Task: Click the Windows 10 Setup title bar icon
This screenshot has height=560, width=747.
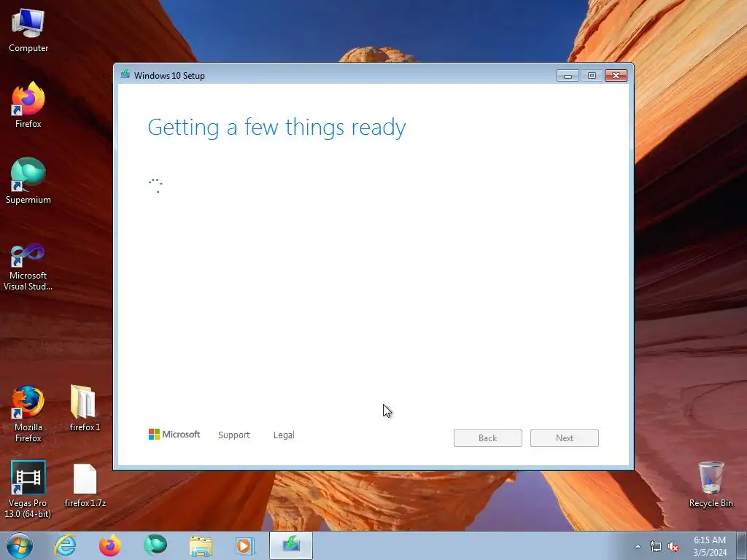Action: click(x=125, y=74)
